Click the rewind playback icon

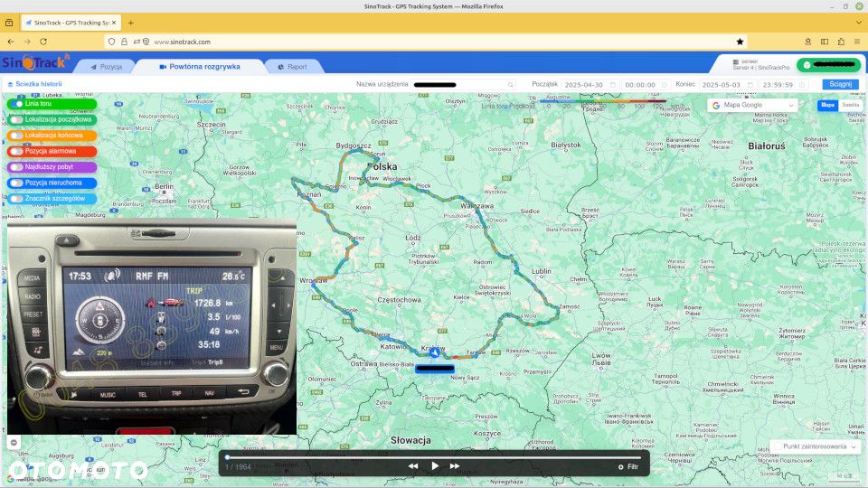coord(413,466)
